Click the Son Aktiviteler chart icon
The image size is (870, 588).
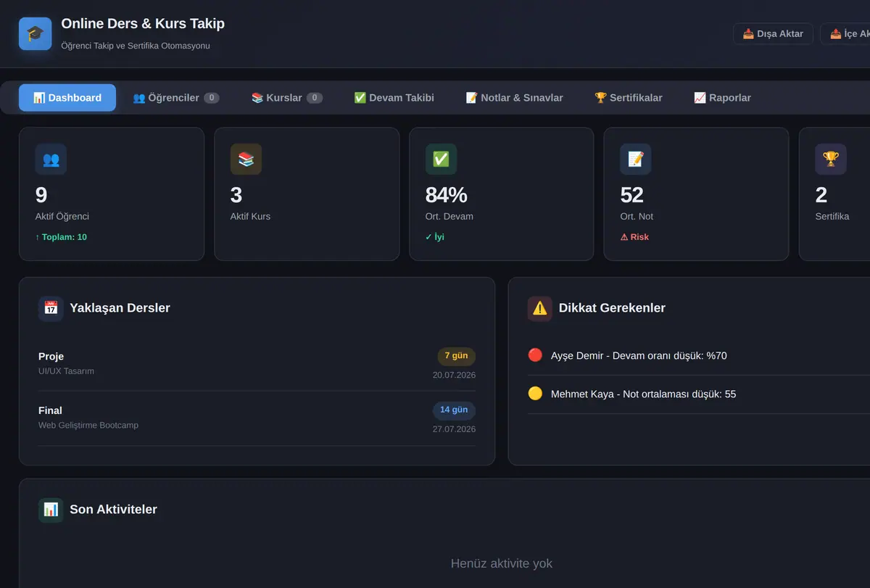51,510
